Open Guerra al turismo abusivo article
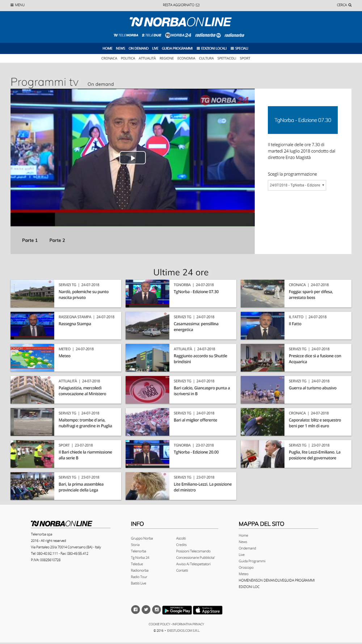The height and width of the screenshot is (644, 362). click(x=312, y=388)
